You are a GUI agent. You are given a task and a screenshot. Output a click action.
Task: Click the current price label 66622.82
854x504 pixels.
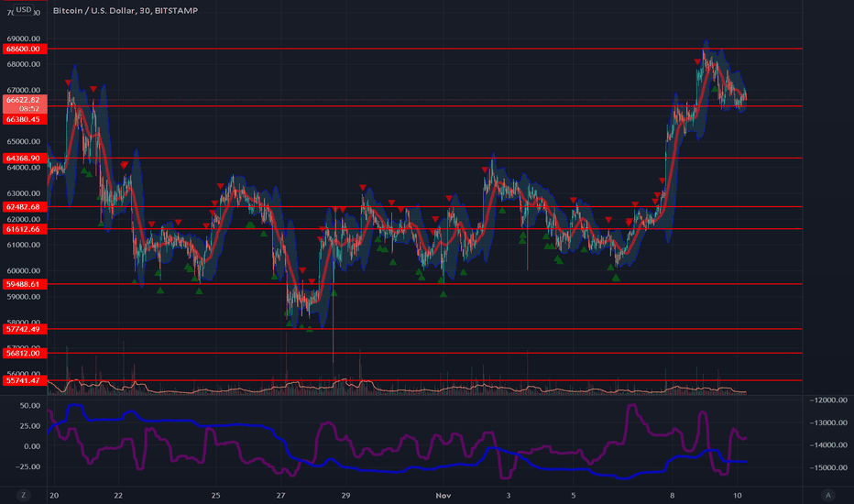pos(25,100)
